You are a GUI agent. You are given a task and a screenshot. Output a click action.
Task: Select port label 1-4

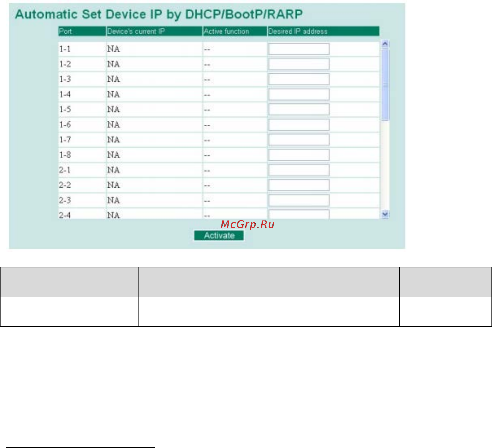point(65,94)
